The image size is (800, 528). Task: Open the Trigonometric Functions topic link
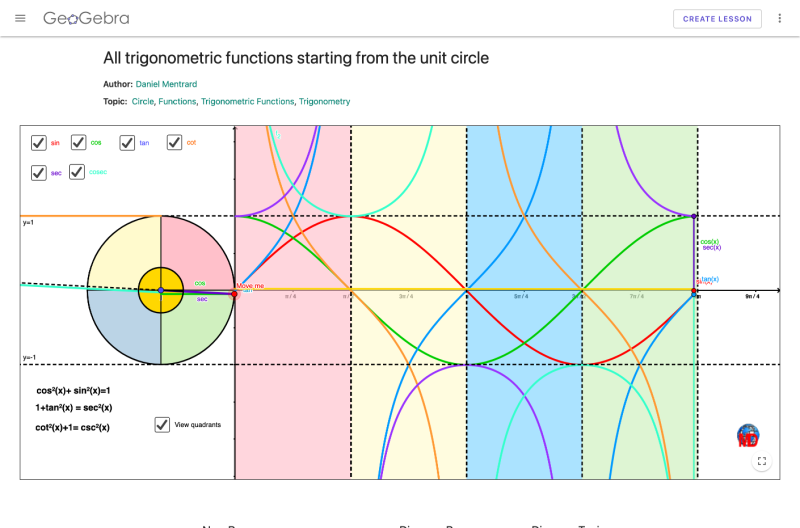click(x=247, y=101)
